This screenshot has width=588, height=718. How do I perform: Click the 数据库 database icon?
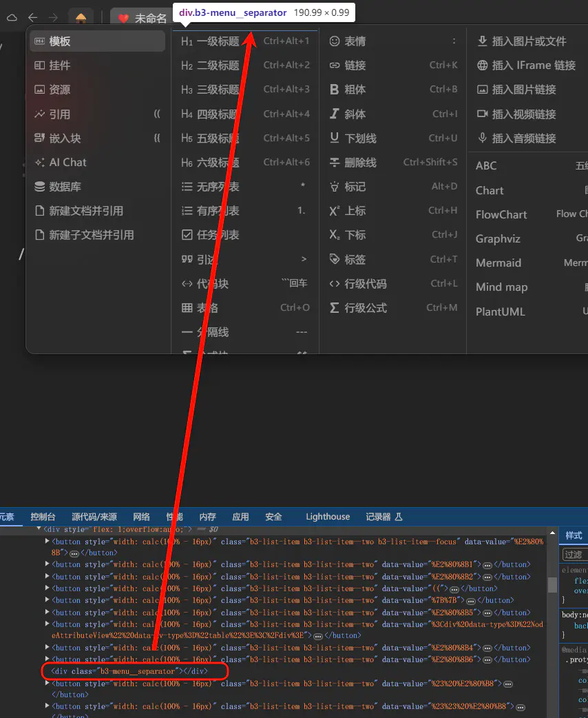click(40, 187)
